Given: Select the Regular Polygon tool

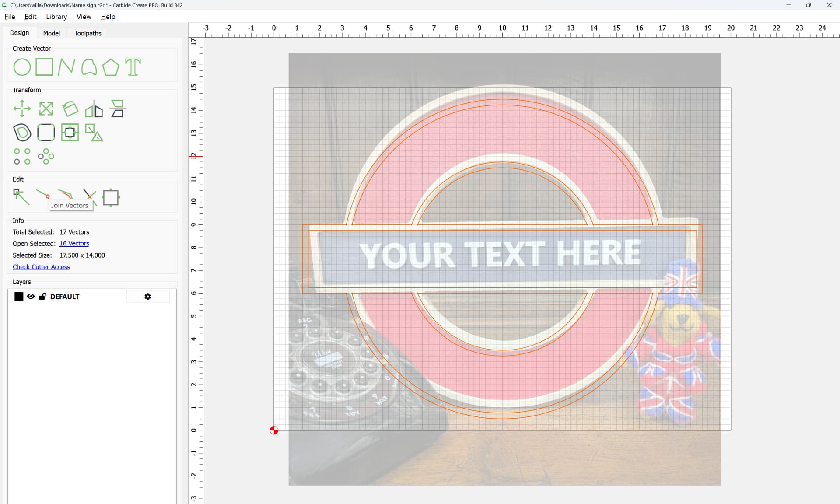Looking at the screenshot, I should (x=111, y=67).
